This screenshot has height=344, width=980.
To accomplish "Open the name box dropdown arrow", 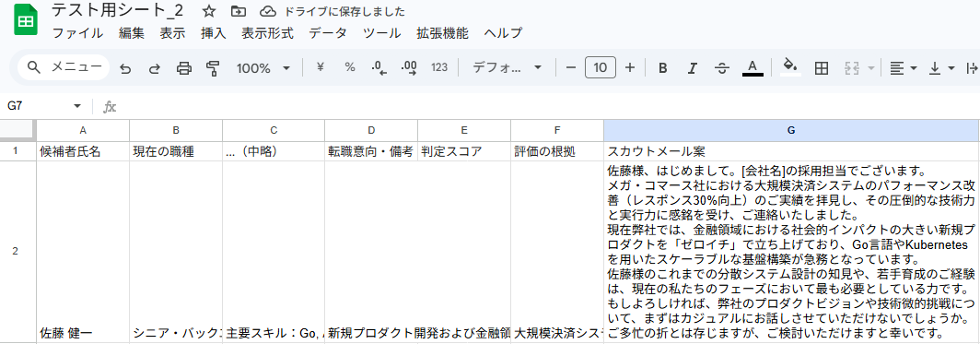I will tap(77, 106).
